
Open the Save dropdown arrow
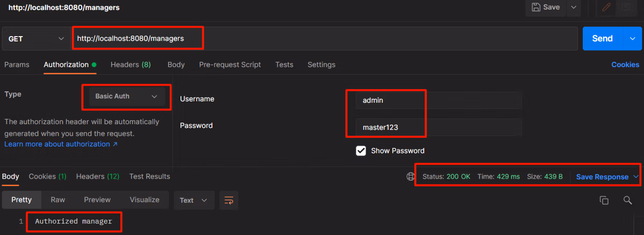(574, 8)
